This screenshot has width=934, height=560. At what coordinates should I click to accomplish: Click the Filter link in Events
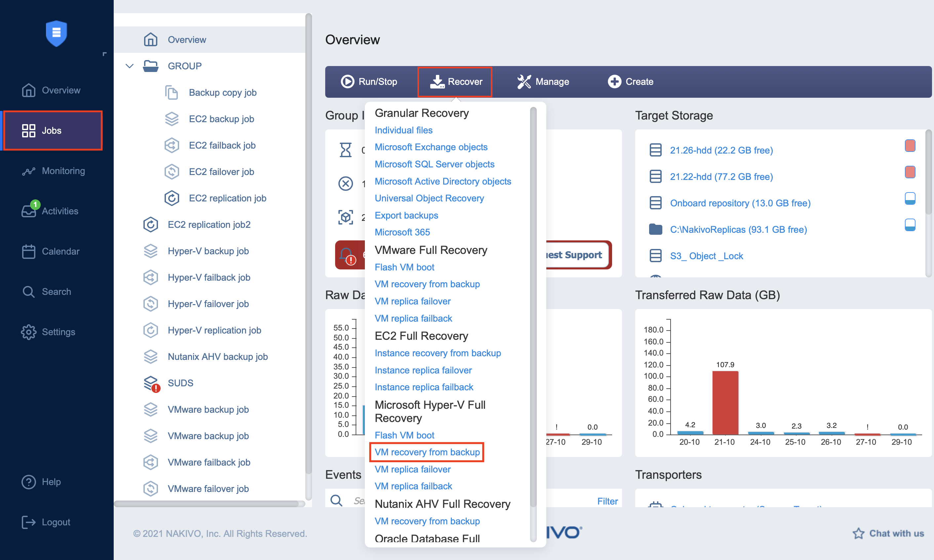[607, 501]
